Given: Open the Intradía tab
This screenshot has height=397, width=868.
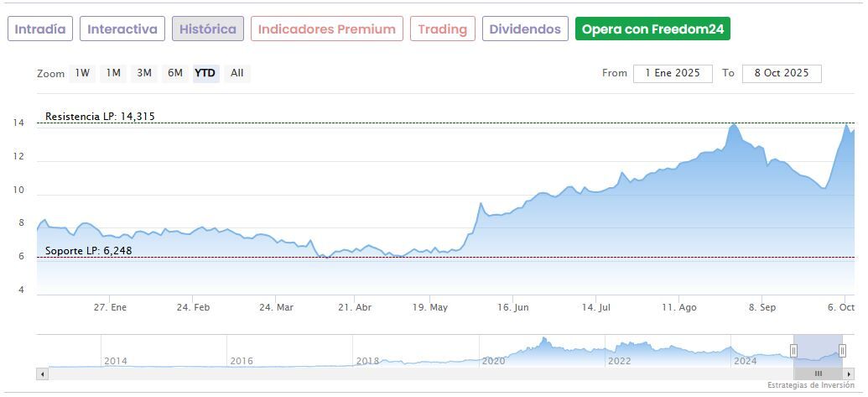Looking at the screenshot, I should pos(40,29).
